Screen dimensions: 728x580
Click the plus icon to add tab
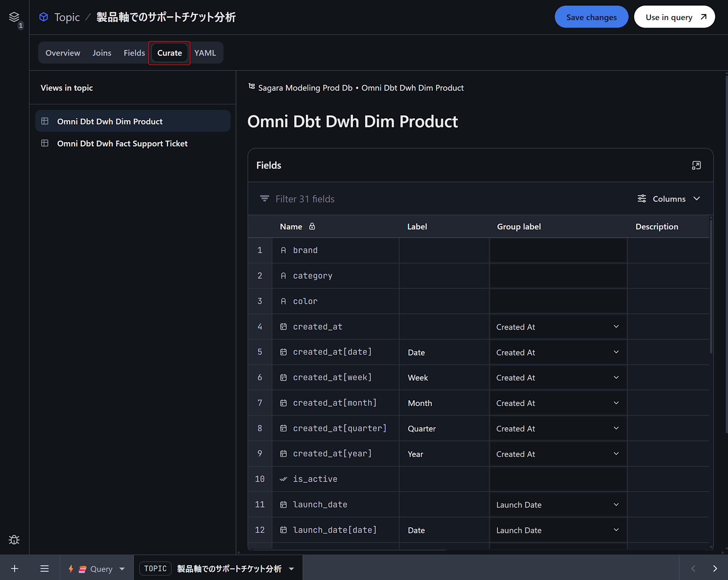coord(15,568)
